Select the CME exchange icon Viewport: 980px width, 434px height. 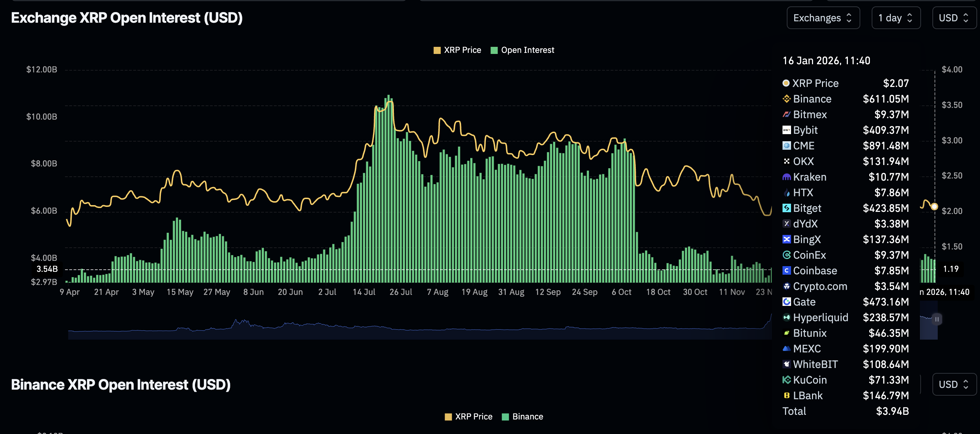[787, 145]
